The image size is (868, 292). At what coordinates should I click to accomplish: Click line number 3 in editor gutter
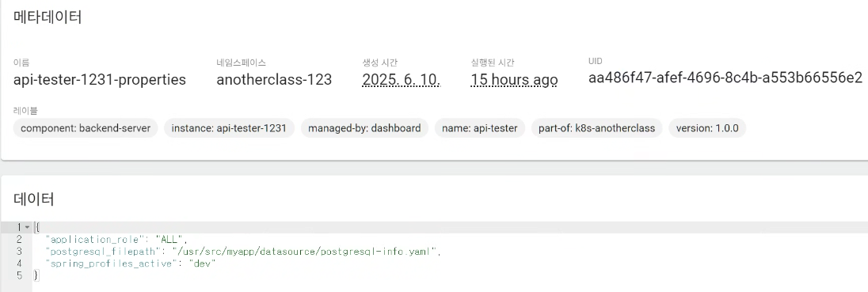pos(19,252)
